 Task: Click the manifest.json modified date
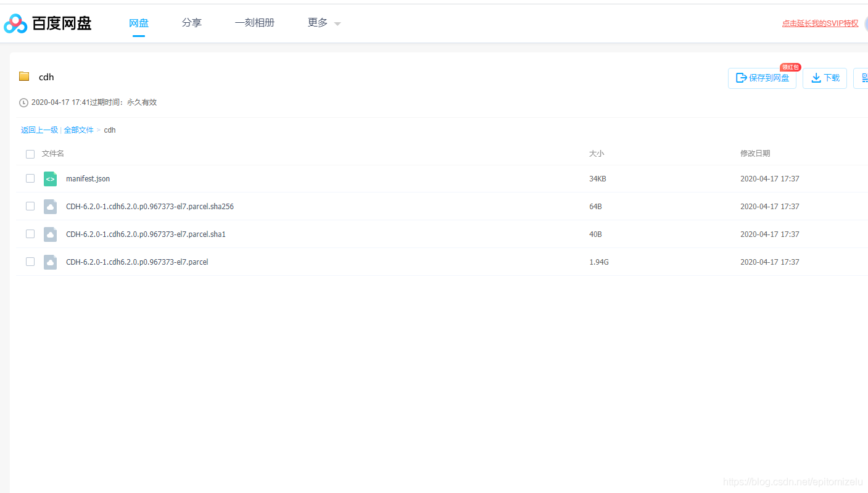(770, 179)
